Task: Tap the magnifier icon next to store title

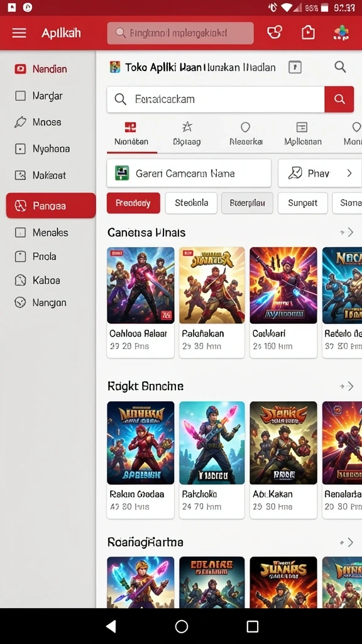Action: click(x=340, y=67)
